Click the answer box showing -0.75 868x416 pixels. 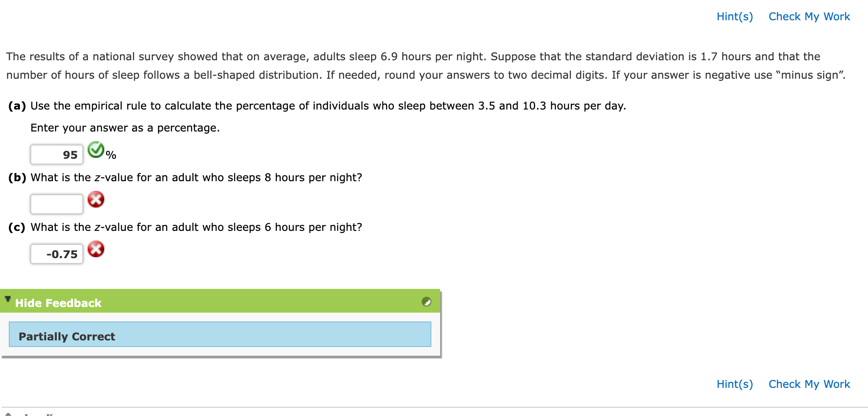coord(56,253)
